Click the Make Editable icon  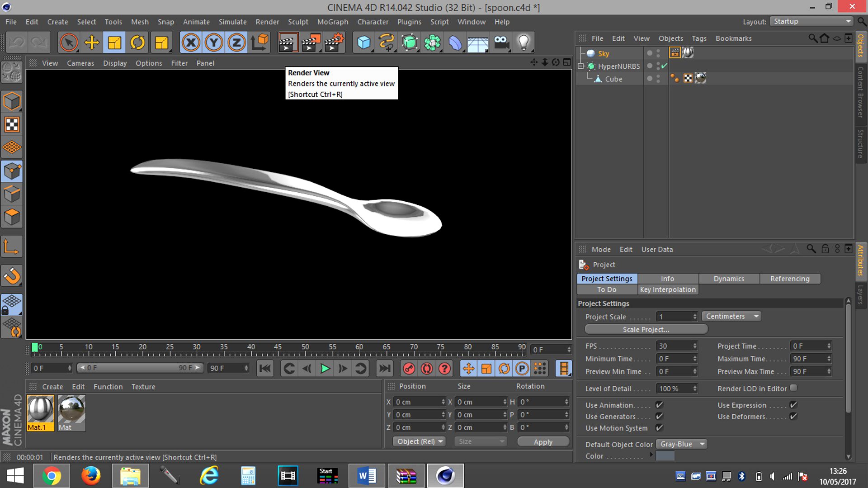click(12, 72)
